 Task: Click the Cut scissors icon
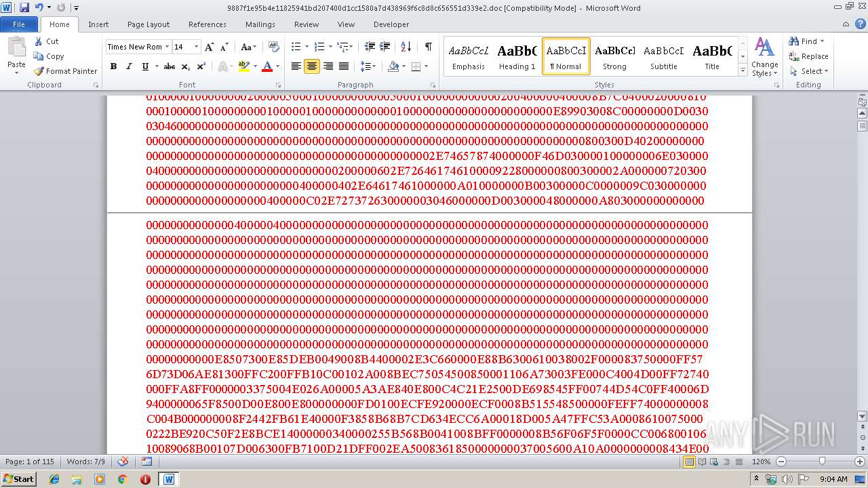[x=39, y=41]
